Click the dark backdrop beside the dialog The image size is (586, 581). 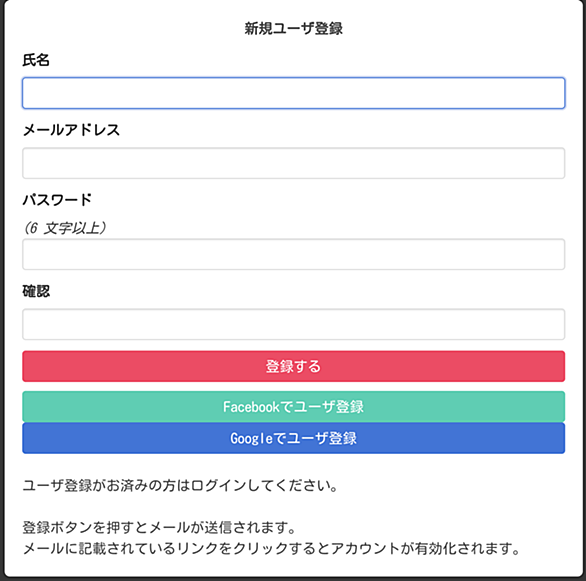pos(2,291)
